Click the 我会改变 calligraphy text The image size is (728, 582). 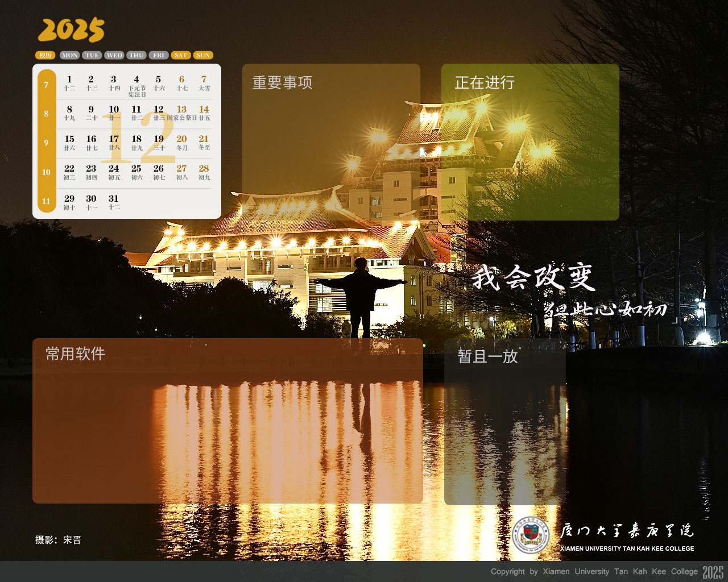click(x=533, y=278)
